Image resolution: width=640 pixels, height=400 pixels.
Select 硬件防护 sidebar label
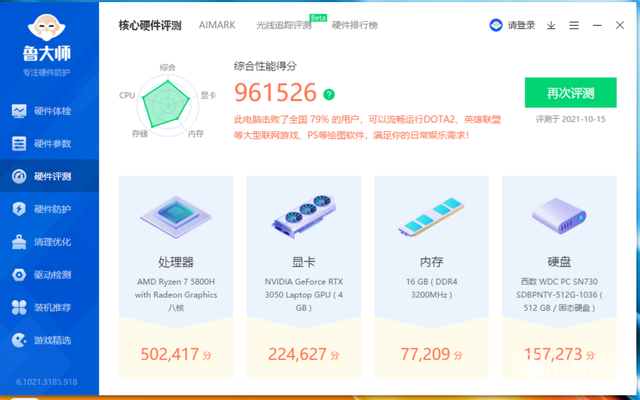[52, 209]
